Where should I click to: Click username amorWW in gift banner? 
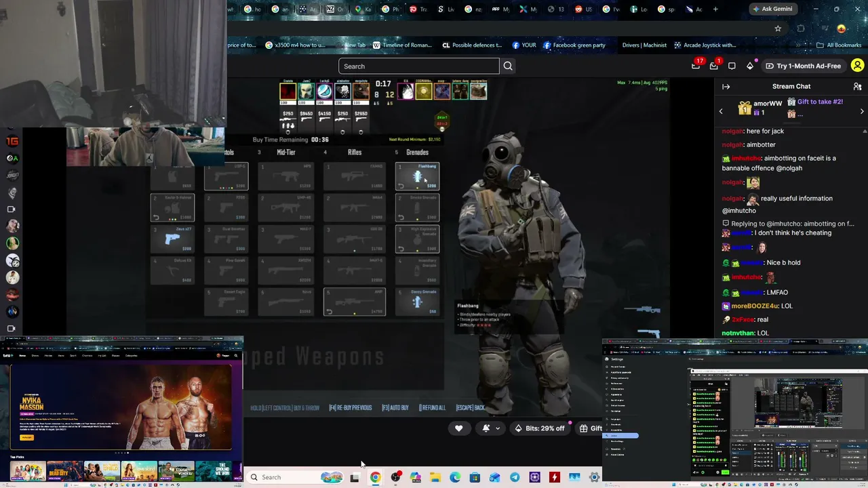[x=768, y=104]
